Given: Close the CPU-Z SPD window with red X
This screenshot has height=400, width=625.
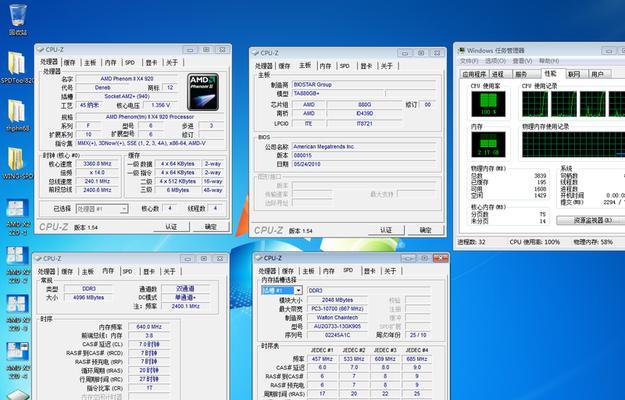Looking at the screenshot, I should coord(440,258).
